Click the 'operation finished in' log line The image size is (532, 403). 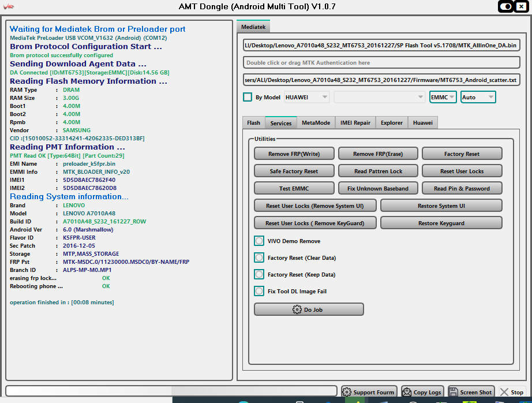click(x=62, y=303)
